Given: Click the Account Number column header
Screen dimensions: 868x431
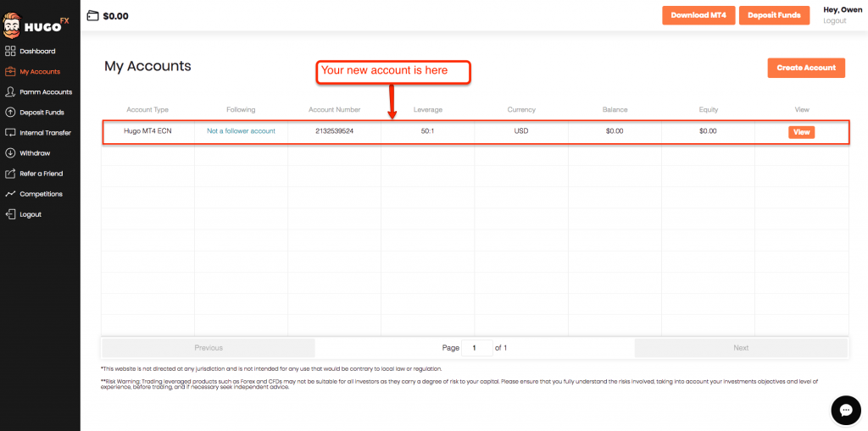Looking at the screenshot, I should pos(334,109).
